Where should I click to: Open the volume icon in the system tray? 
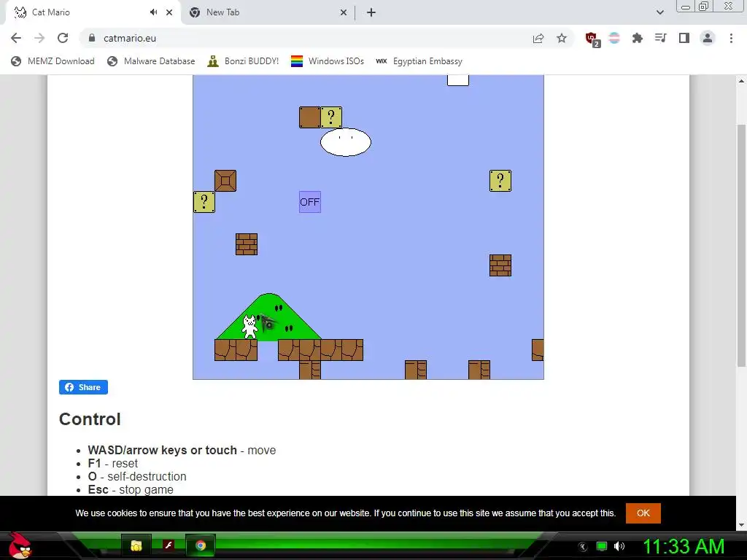pyautogui.click(x=619, y=546)
